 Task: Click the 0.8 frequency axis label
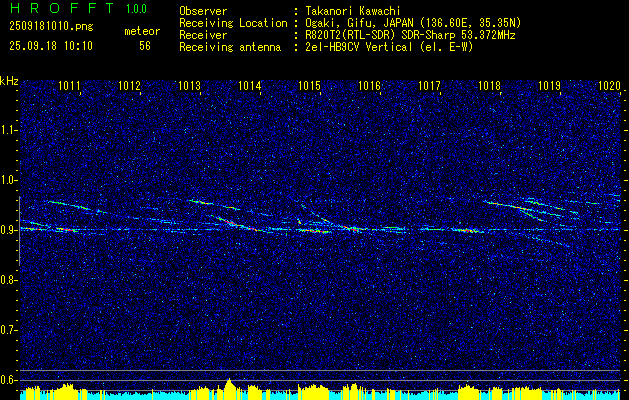click(x=8, y=280)
